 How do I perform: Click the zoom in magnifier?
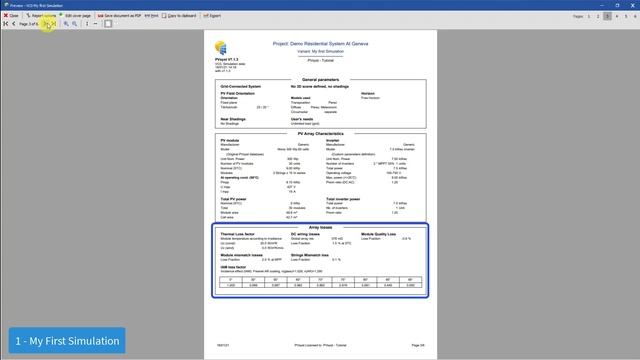(x=66, y=24)
